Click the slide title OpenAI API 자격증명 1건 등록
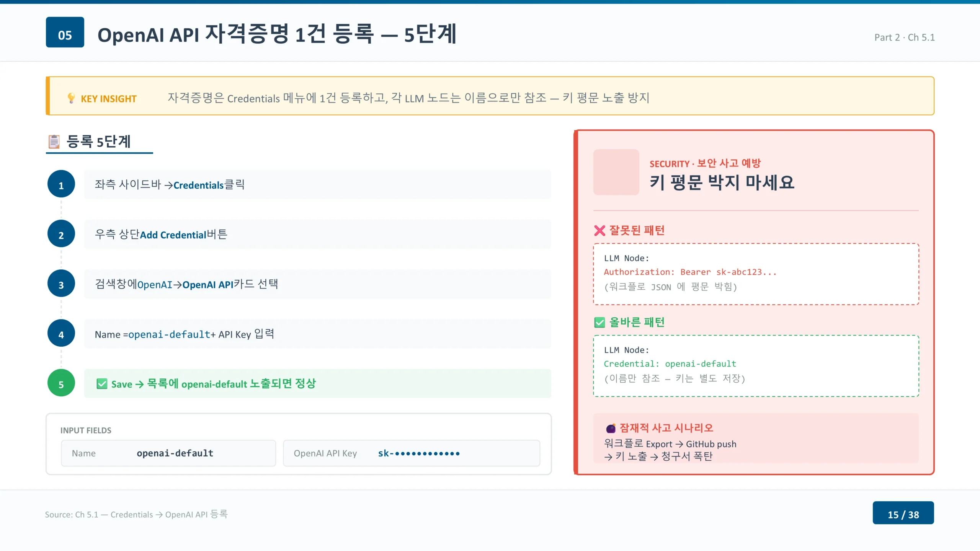The width and height of the screenshot is (980, 551). [x=277, y=34]
